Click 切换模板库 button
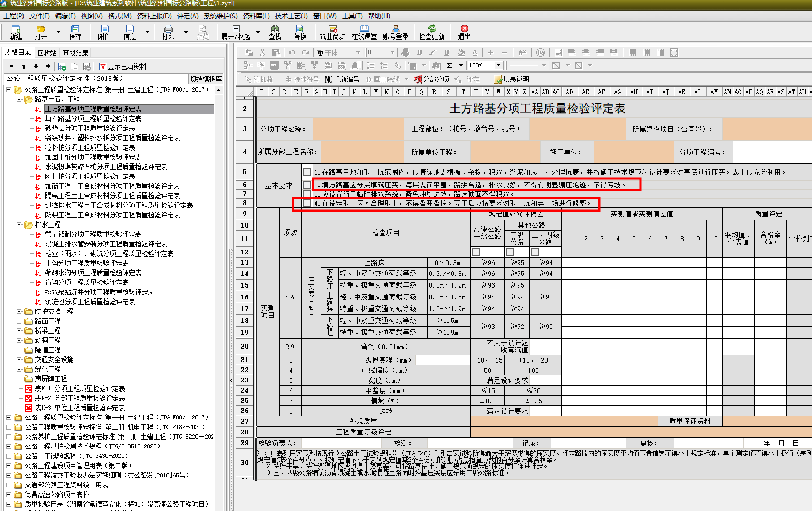This screenshot has width=812, height=511. click(x=206, y=79)
